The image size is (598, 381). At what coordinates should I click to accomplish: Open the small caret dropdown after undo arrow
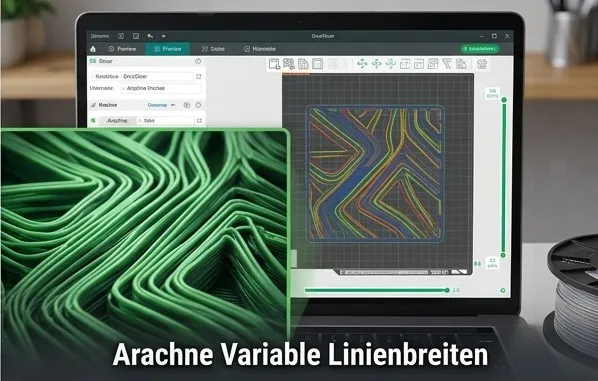(164, 36)
